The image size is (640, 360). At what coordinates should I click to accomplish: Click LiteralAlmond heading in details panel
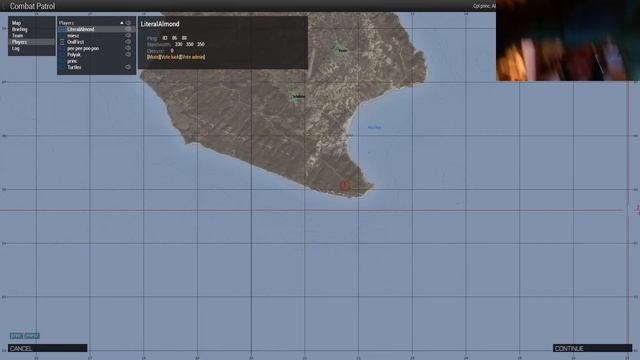pyautogui.click(x=160, y=24)
